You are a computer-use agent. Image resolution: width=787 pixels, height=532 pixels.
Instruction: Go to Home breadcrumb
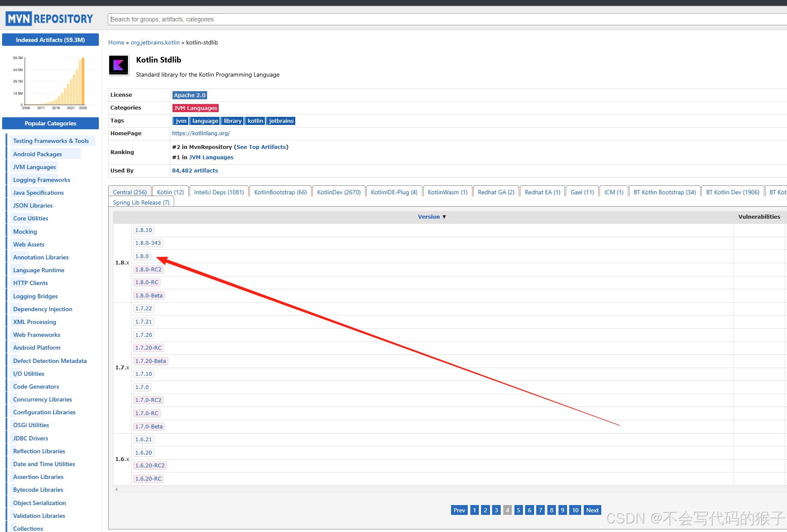coord(116,42)
